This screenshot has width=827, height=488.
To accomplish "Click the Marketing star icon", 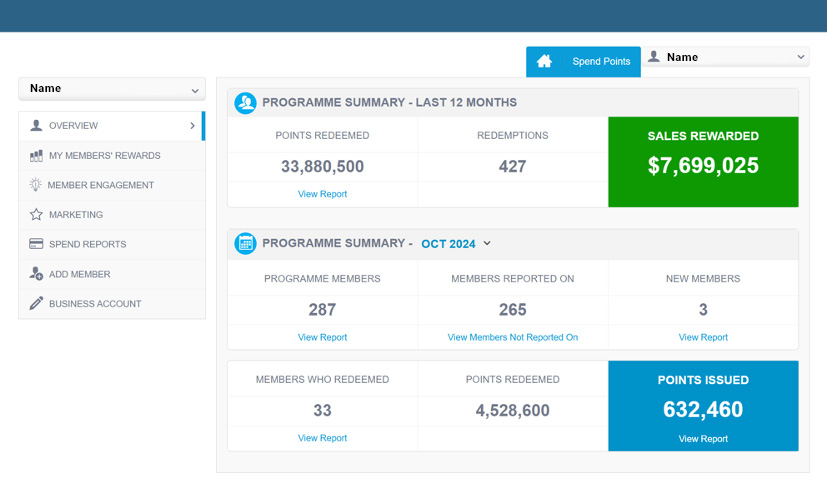I will [x=36, y=215].
